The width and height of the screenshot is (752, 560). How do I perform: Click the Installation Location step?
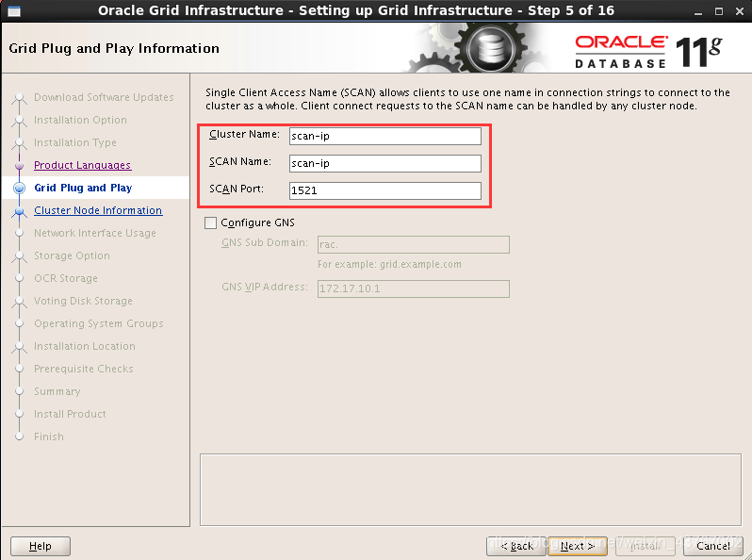click(85, 346)
